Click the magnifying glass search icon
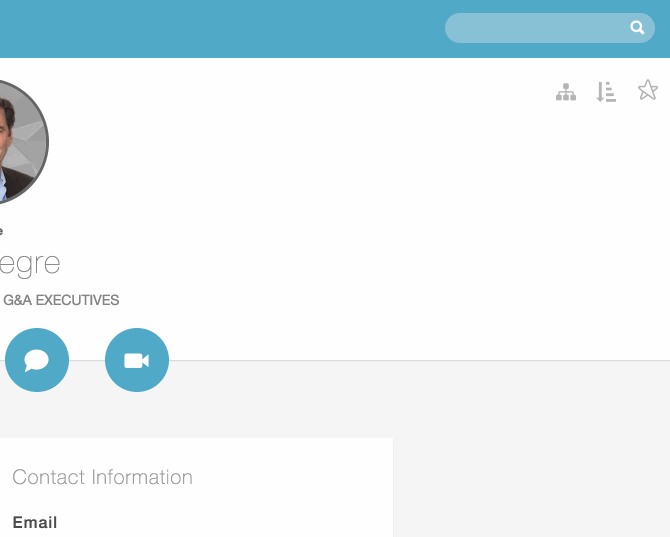The width and height of the screenshot is (670, 537). [x=637, y=28]
